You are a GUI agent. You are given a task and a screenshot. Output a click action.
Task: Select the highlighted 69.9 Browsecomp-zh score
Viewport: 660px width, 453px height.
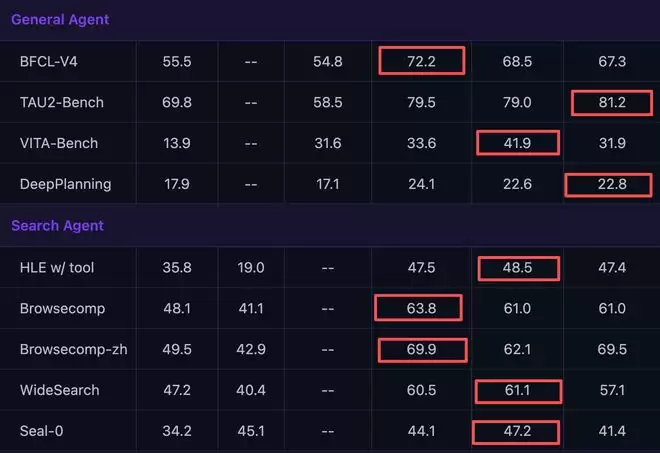(x=422, y=349)
